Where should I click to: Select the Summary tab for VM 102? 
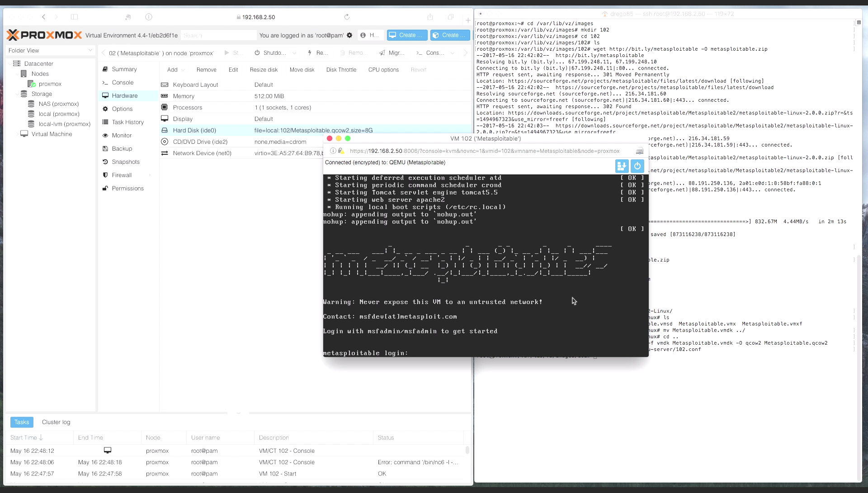pos(123,69)
